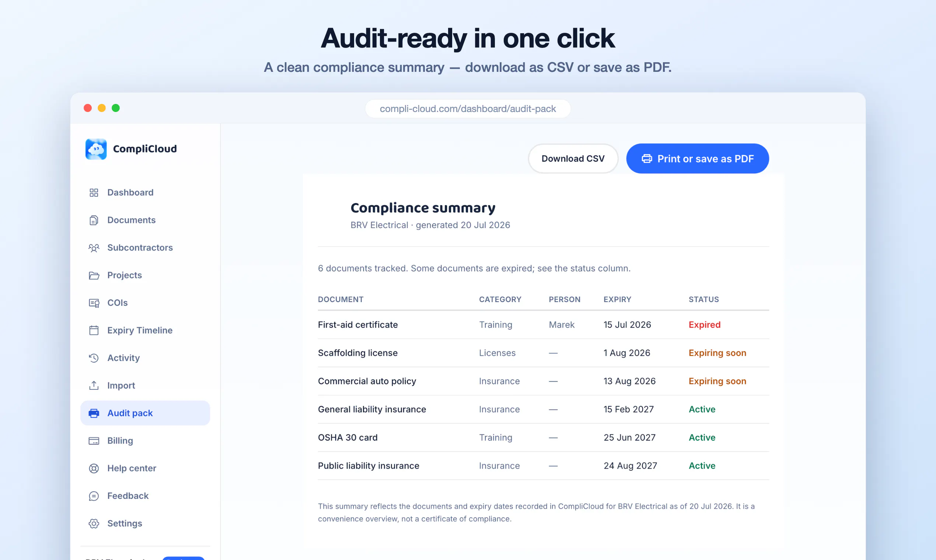Click the Dashboard grid icon
The image size is (936, 560).
(x=94, y=193)
